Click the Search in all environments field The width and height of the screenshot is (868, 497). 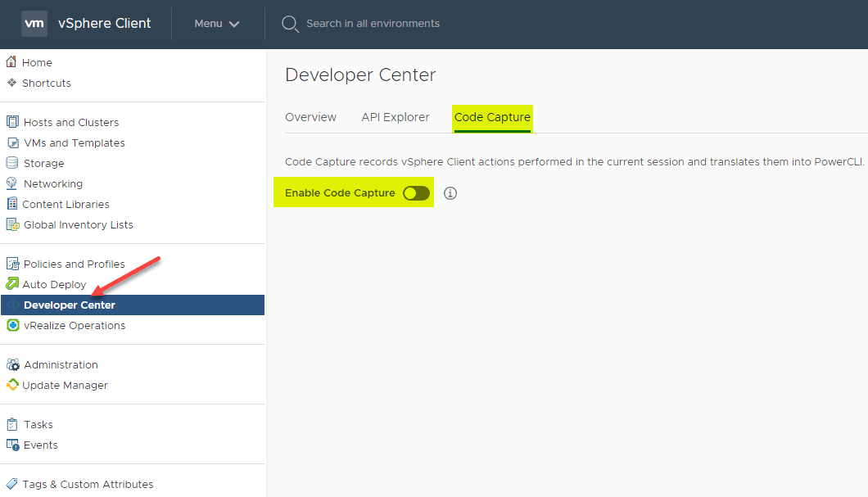pos(373,24)
